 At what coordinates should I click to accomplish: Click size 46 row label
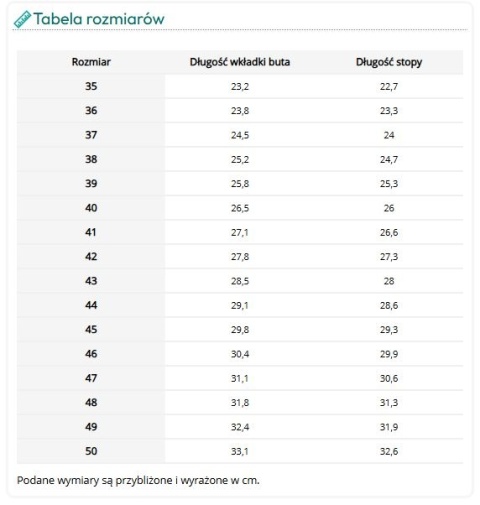[x=91, y=354]
